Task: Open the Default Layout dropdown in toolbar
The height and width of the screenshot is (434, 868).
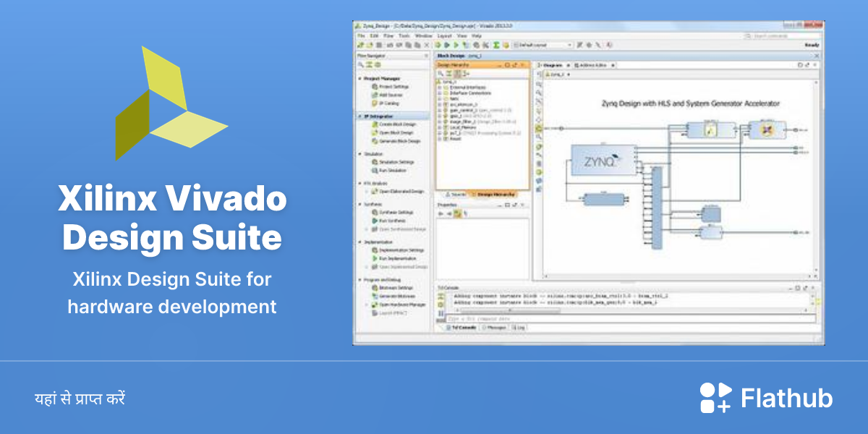Action: click(542, 45)
